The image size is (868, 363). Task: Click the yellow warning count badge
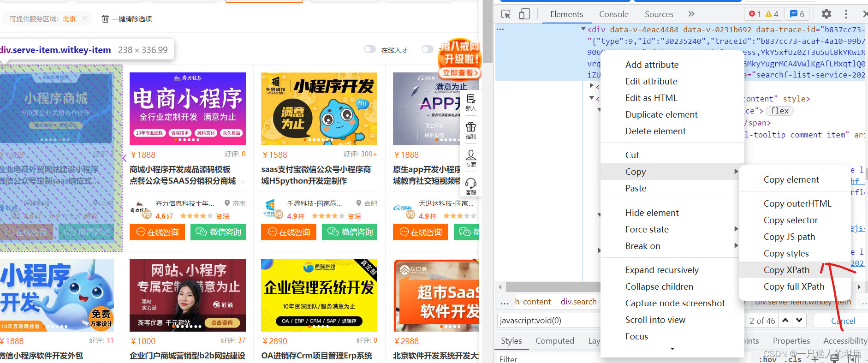click(x=772, y=14)
